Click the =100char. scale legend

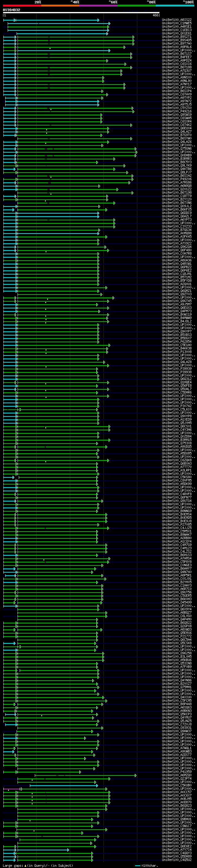146,865
